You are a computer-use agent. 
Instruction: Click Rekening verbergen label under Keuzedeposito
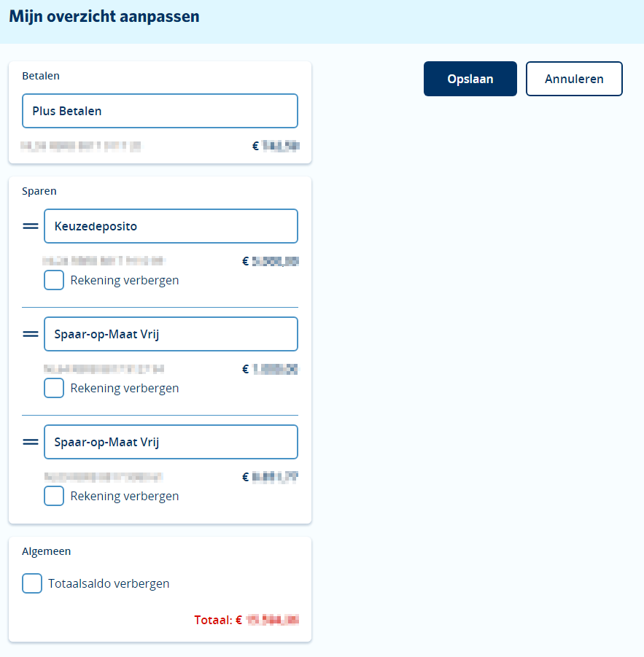pyautogui.click(x=125, y=280)
